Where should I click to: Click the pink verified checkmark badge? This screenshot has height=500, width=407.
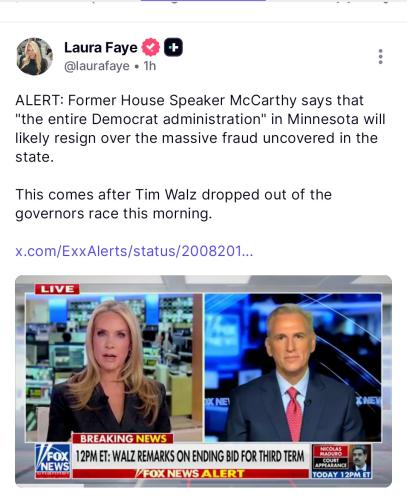(151, 47)
